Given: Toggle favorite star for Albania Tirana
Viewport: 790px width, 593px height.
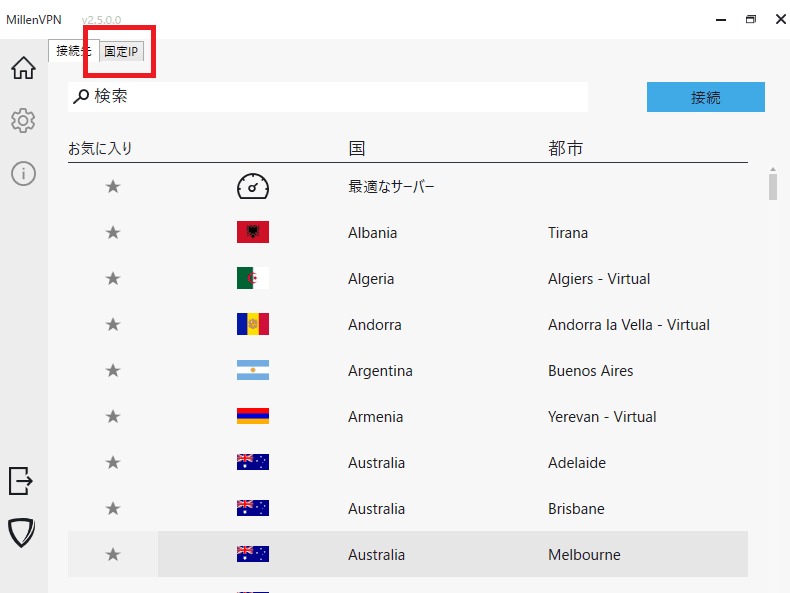Looking at the screenshot, I should click(x=113, y=232).
